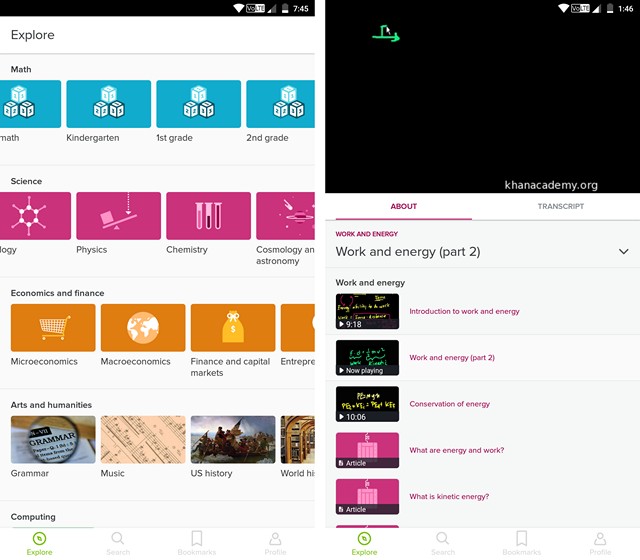
Task: Open article thumbnail for energy and work
Action: pos(367,450)
